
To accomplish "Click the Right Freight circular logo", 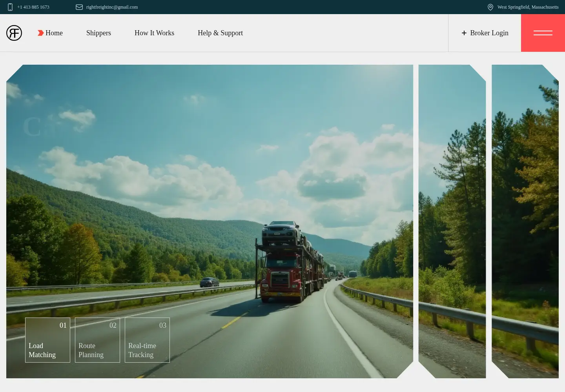I will pos(14,33).
